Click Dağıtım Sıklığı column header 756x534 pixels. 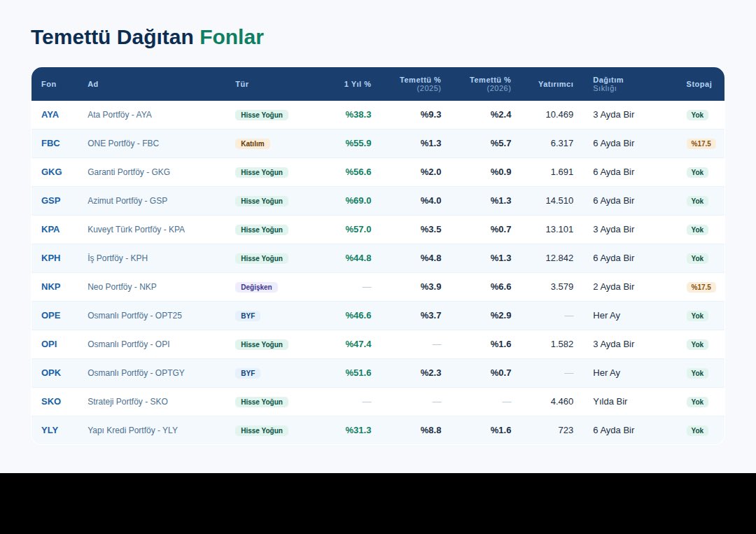click(608, 84)
